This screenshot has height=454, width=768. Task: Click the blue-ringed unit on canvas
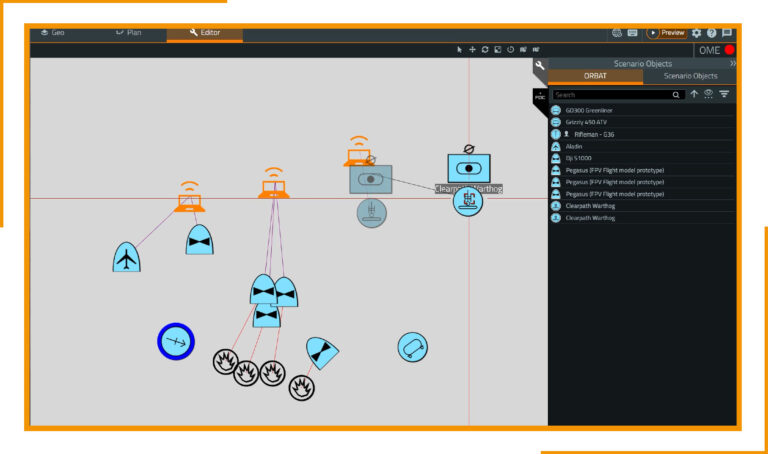(x=175, y=342)
